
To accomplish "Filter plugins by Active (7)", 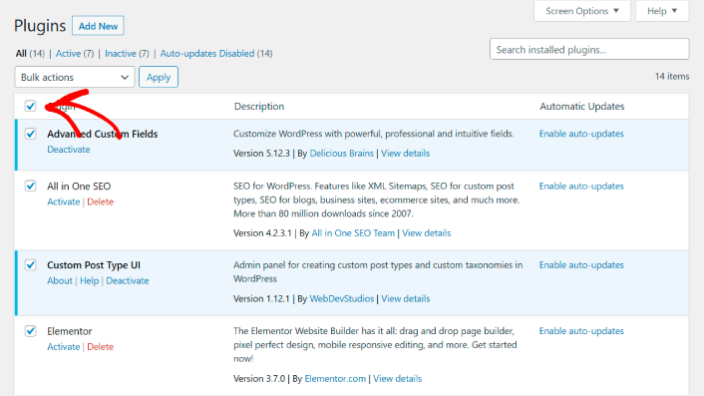I will (x=75, y=53).
